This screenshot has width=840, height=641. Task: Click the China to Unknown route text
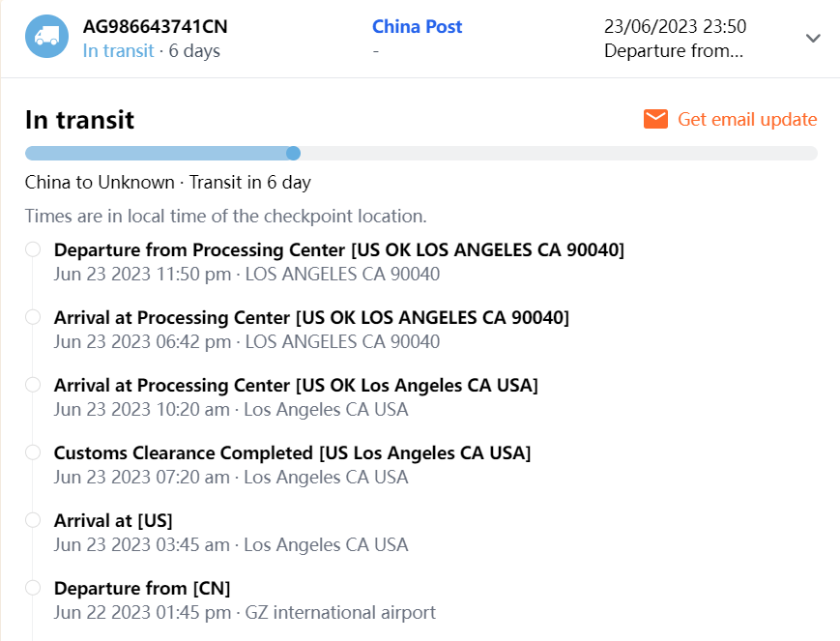click(100, 182)
